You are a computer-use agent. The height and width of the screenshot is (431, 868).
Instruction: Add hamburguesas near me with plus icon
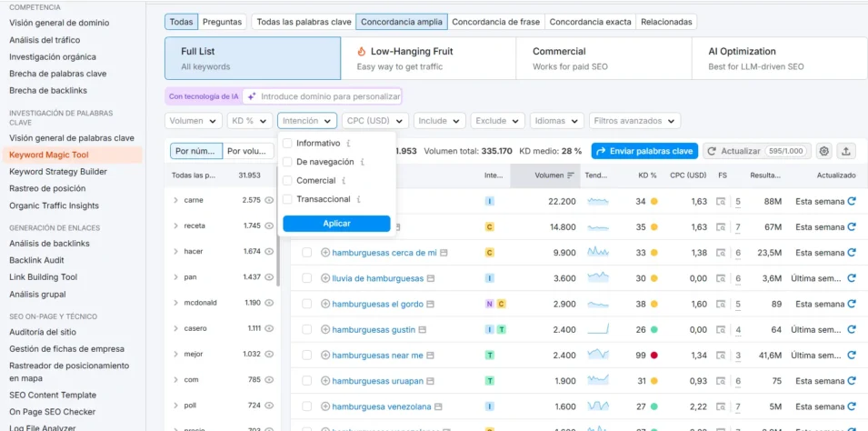(325, 356)
